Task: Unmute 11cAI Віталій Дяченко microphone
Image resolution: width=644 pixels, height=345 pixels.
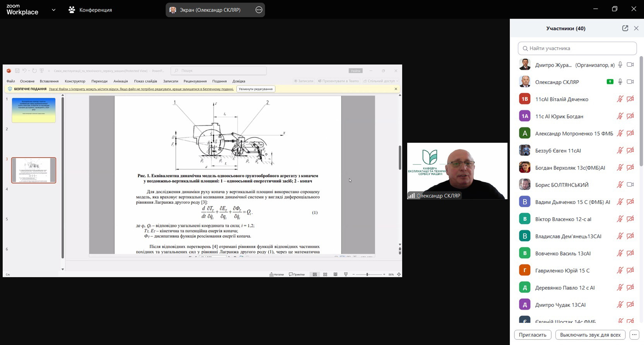Action: pyautogui.click(x=620, y=99)
